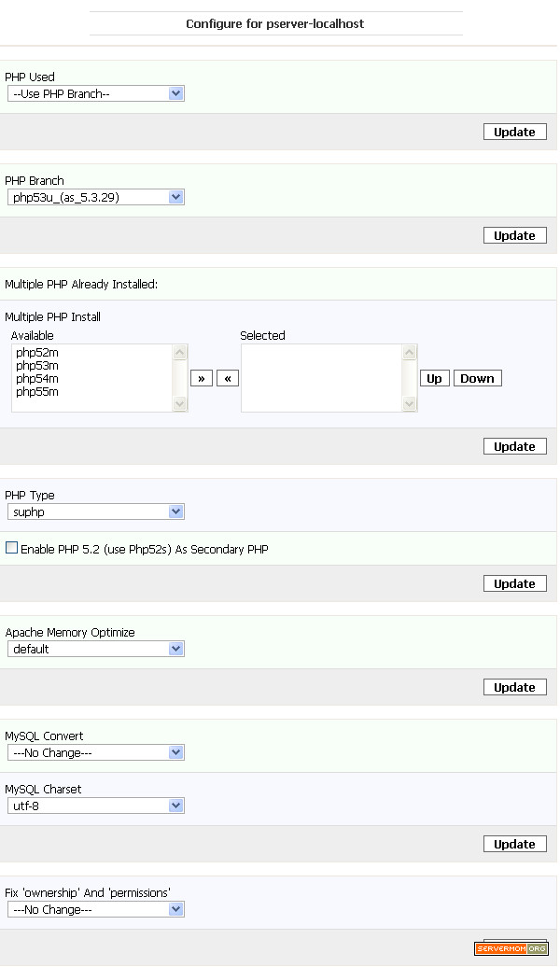This screenshot has height=967, width=560.
Task: Open Apache Memory Optimize dropdown
Action: click(95, 649)
